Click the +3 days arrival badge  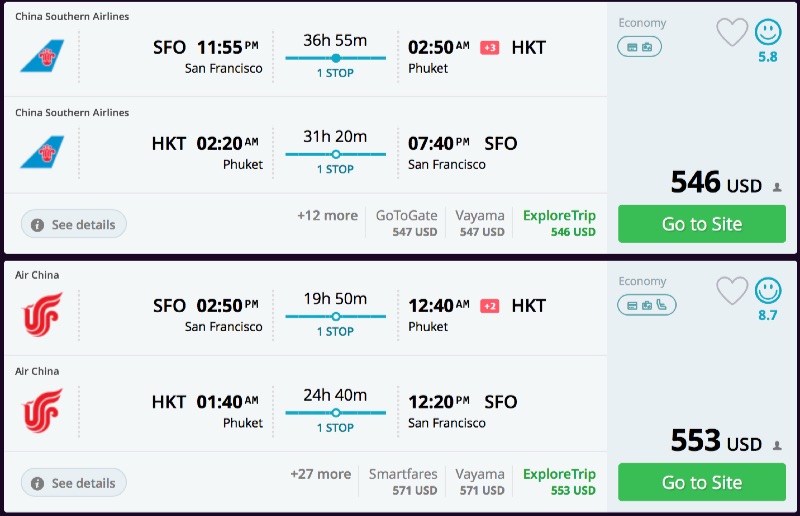490,48
